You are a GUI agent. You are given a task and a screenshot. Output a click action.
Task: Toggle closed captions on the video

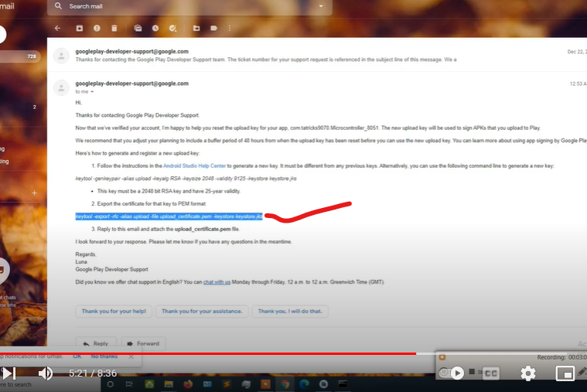(491, 373)
